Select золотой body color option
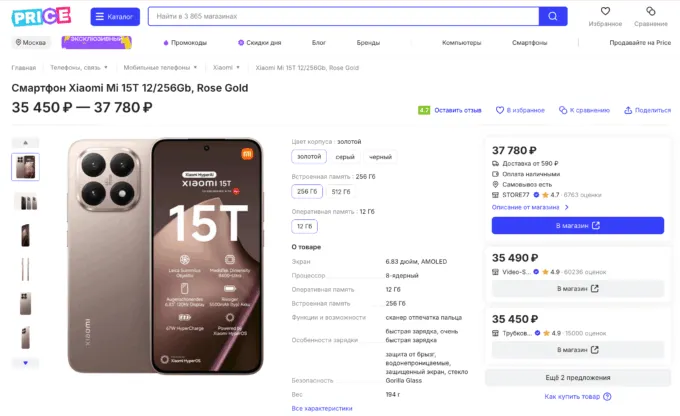The width and height of the screenshot is (680, 416). (x=309, y=157)
